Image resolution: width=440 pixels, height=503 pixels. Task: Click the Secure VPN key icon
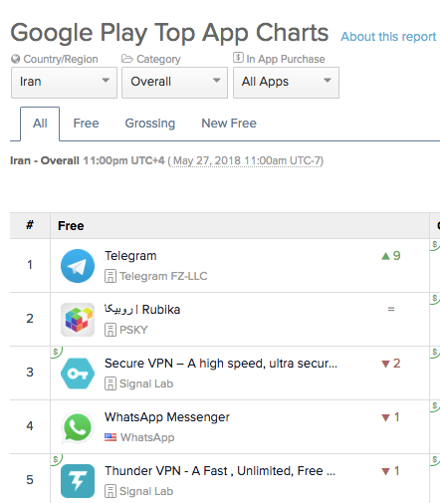click(x=78, y=373)
